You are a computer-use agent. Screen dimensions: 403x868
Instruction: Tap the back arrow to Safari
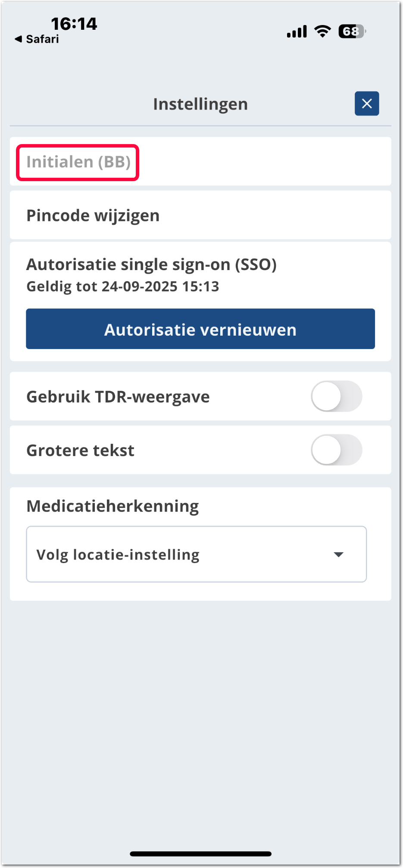[19, 39]
